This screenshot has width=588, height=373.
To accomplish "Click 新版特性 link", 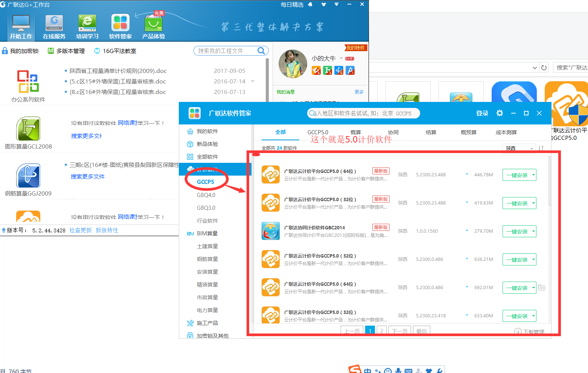I will click(107, 230).
